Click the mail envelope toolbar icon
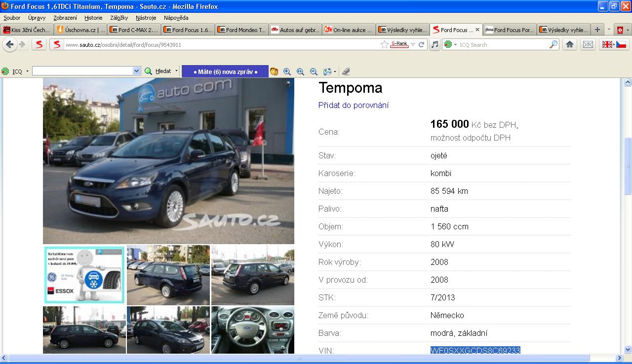This screenshot has width=632, height=364. coord(588,44)
